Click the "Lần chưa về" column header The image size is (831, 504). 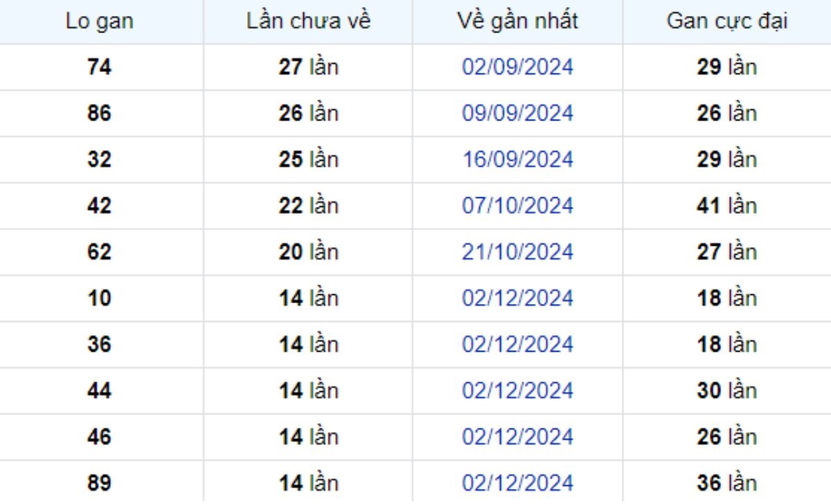(308, 21)
